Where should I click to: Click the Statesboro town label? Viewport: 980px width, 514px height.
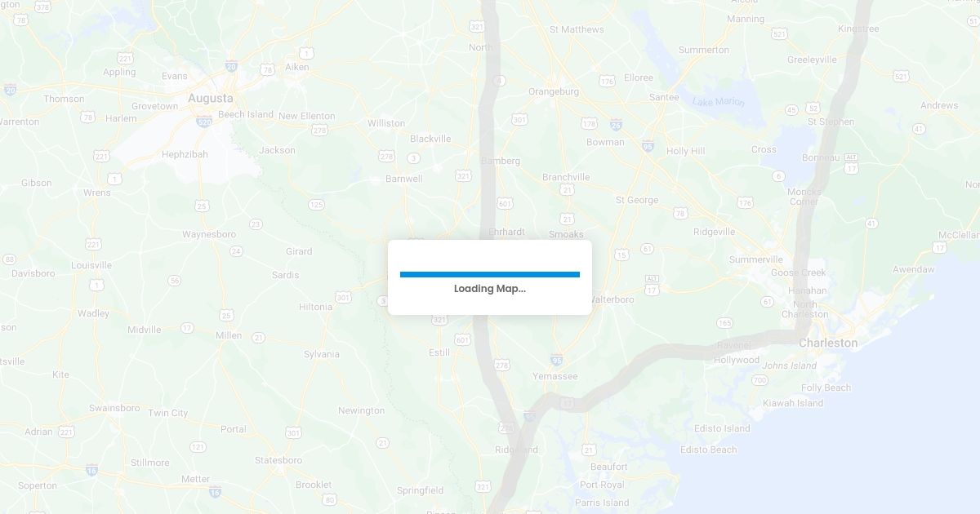[x=278, y=460]
